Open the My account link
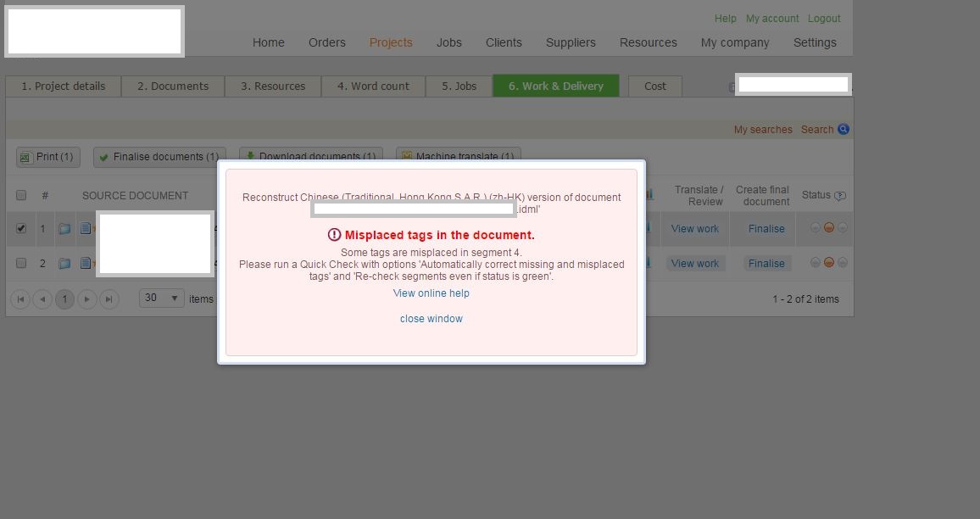 (x=771, y=19)
